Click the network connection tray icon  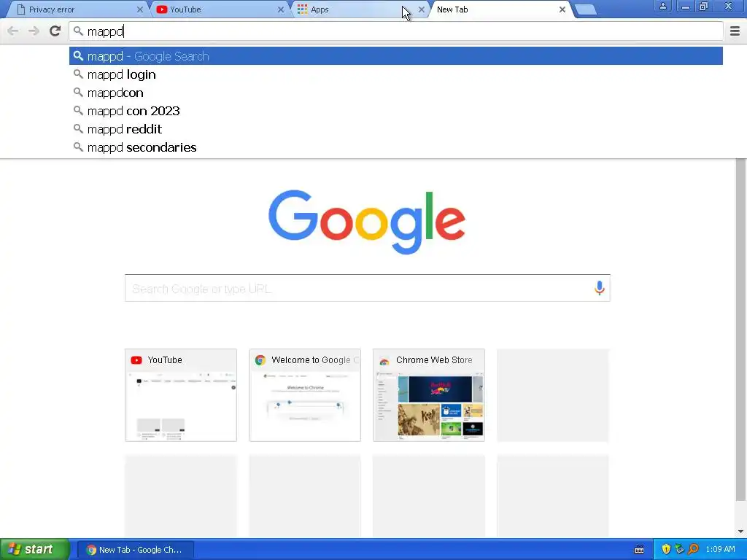click(x=679, y=550)
